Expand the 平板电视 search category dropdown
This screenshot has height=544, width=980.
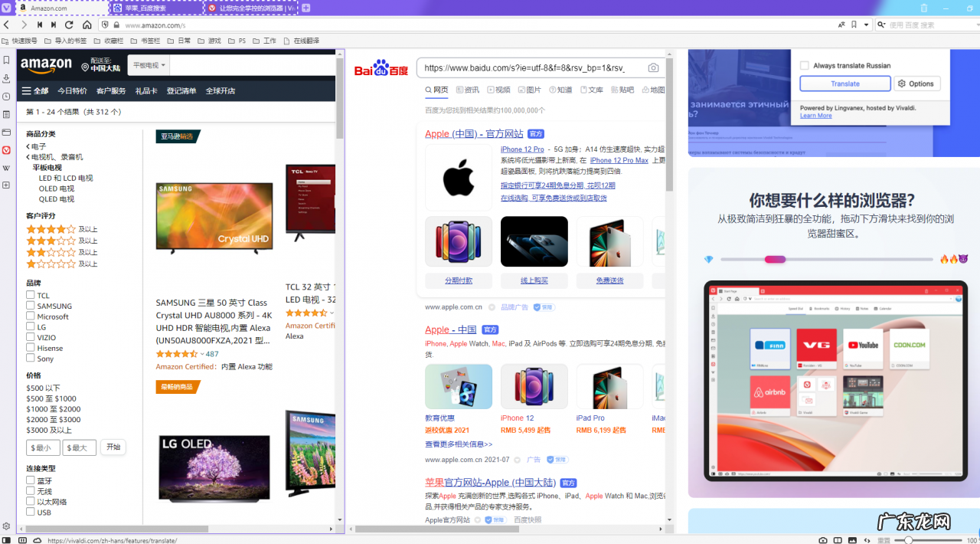click(x=149, y=66)
